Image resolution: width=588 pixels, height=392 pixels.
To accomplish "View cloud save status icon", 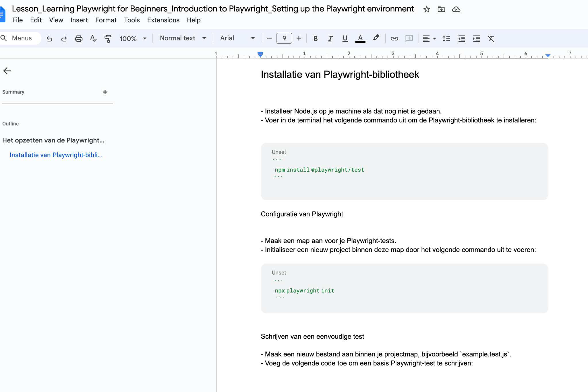I will pos(456,9).
